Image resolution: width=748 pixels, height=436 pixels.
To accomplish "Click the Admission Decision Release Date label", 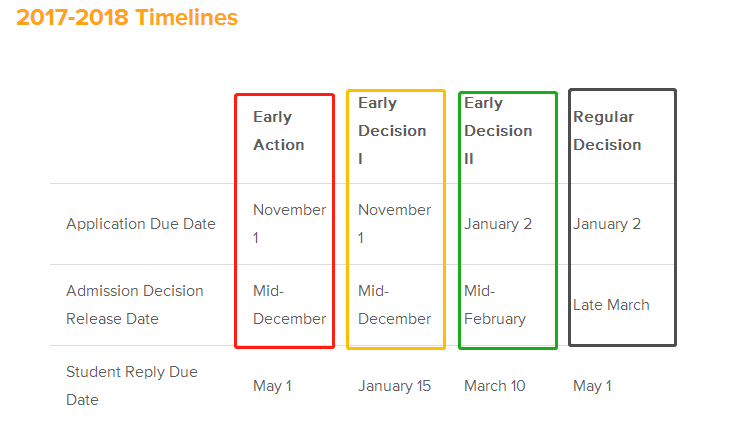I will [135, 305].
